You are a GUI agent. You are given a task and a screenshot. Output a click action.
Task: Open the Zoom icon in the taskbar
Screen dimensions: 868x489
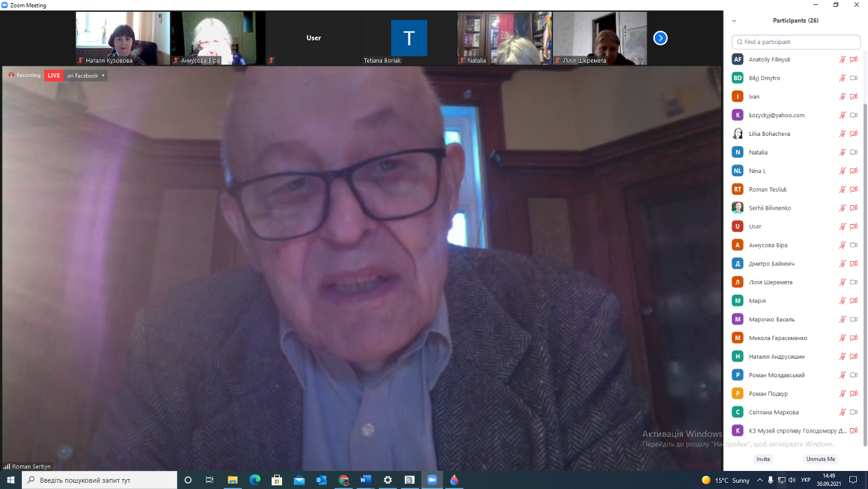pos(432,480)
